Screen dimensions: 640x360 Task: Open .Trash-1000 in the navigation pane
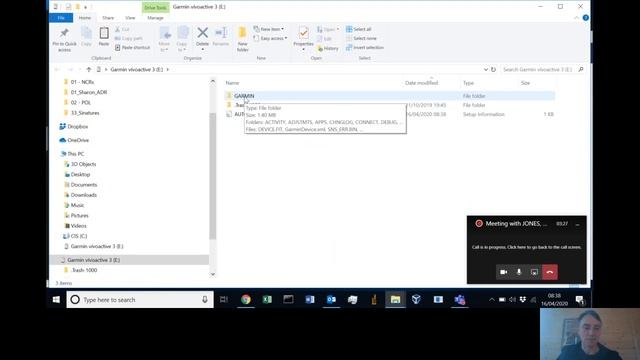pyautogui.click(x=84, y=270)
